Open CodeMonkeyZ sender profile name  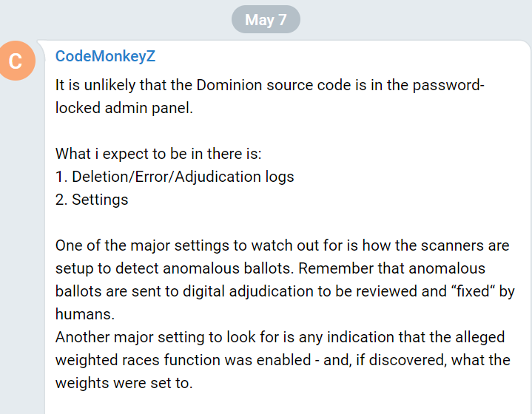(105, 56)
